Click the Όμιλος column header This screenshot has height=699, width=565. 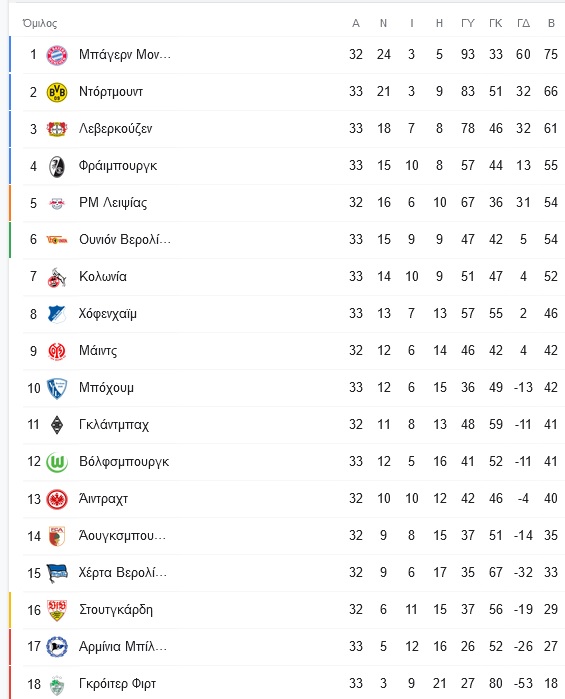tap(40, 23)
